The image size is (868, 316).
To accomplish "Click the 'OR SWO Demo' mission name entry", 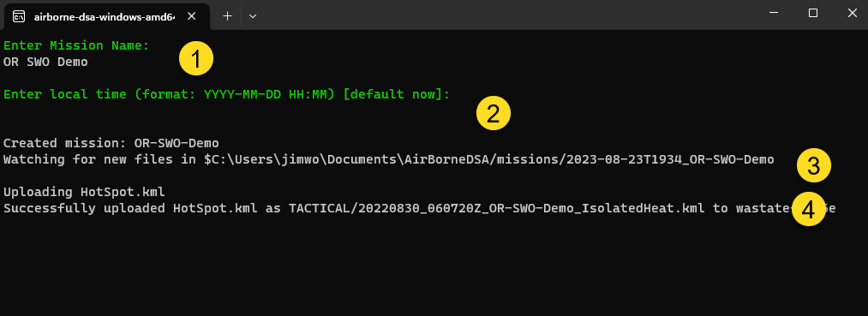I will tap(45, 62).
